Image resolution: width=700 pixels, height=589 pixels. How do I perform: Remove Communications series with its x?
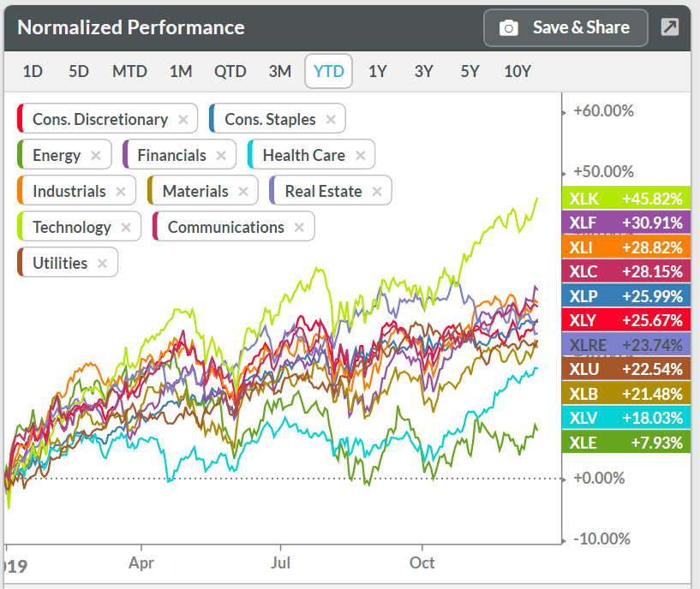[x=299, y=227]
